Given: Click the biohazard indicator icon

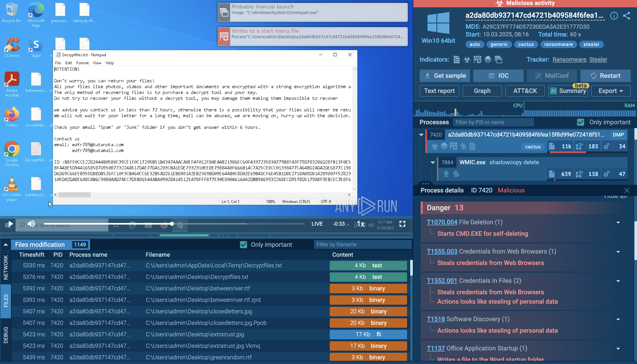Looking at the screenshot, I should (467, 60).
